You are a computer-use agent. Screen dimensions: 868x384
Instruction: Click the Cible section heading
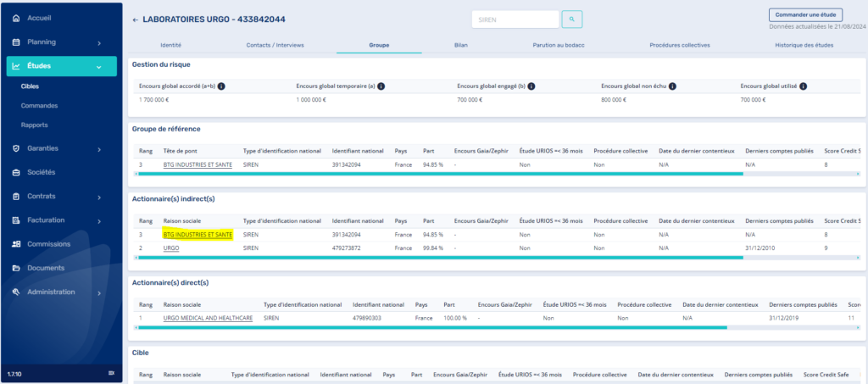[141, 352]
